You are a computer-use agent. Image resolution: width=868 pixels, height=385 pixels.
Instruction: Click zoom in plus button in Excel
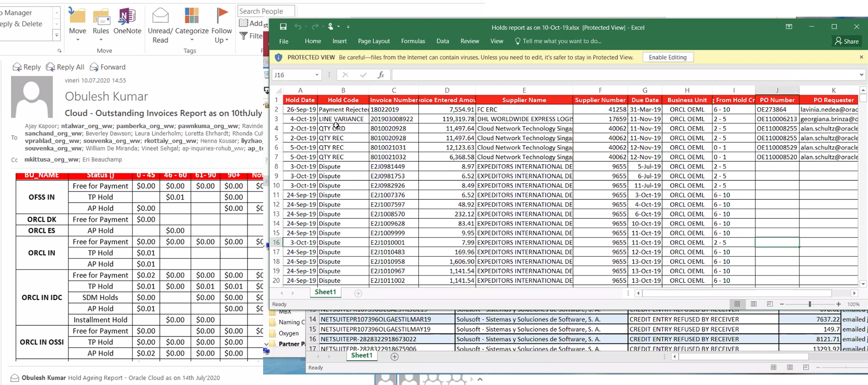point(838,304)
